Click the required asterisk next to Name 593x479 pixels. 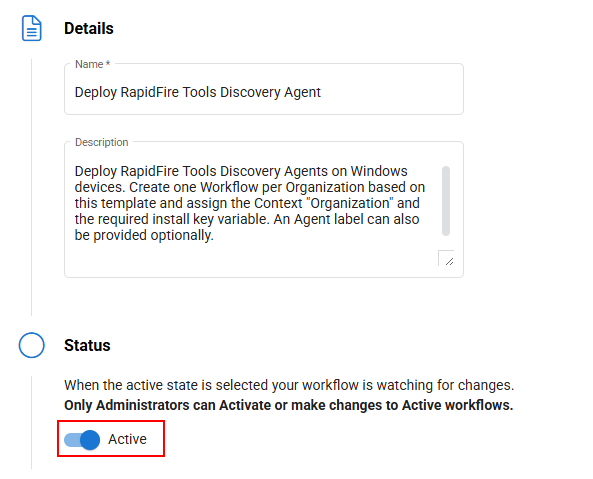click(108, 64)
